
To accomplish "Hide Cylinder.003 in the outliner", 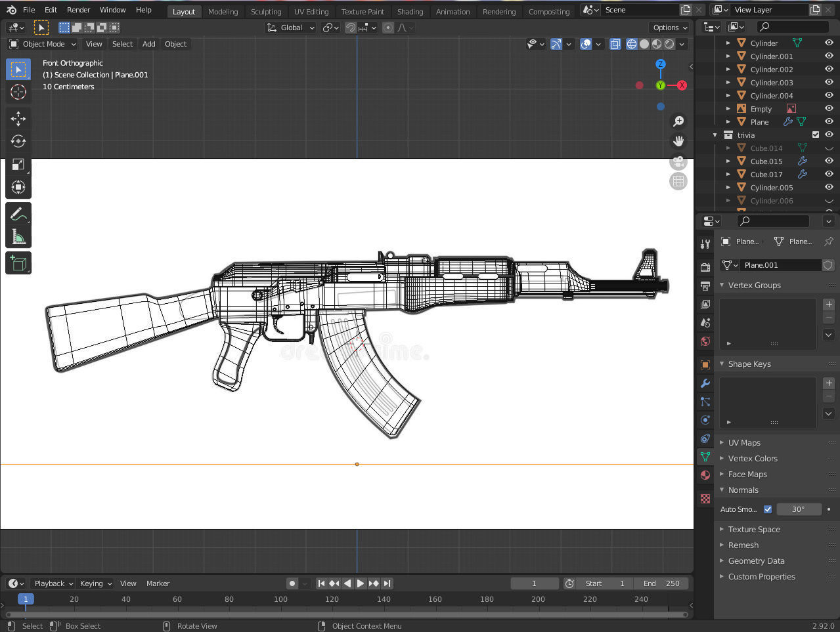I will click(829, 83).
